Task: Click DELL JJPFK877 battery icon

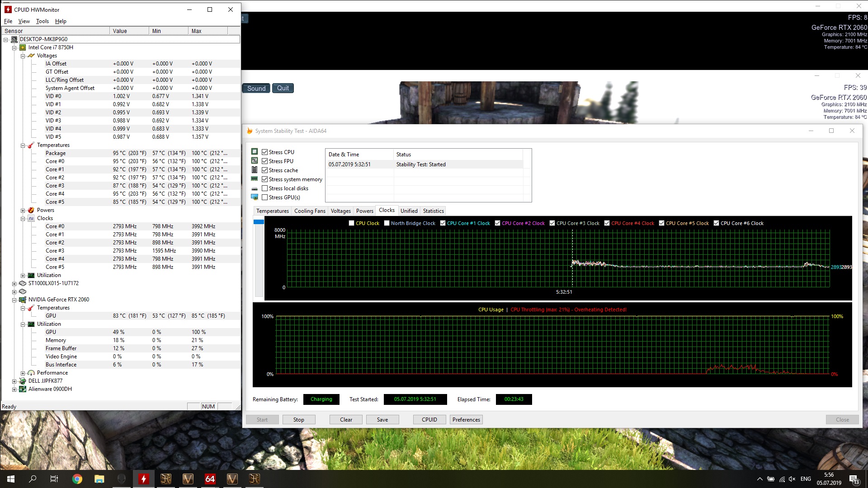Action: 23,381
